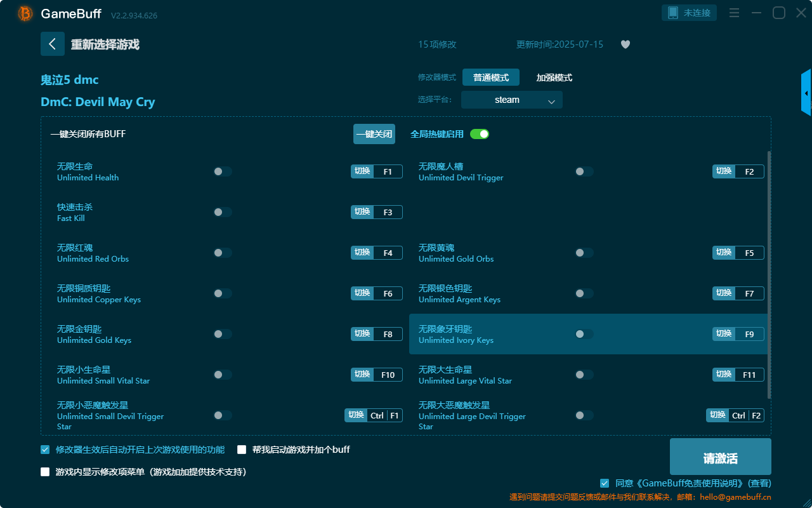Click the 一键关闭 button
812x508 pixels.
(374, 134)
